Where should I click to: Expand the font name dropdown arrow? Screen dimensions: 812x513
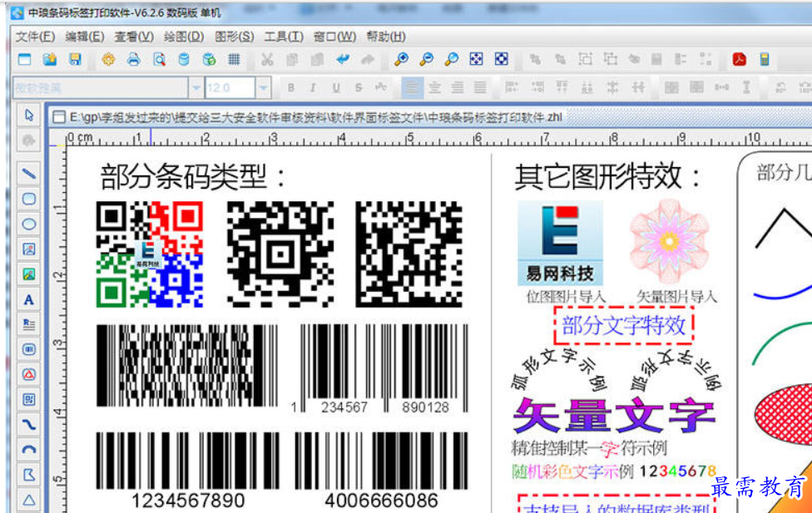point(196,88)
